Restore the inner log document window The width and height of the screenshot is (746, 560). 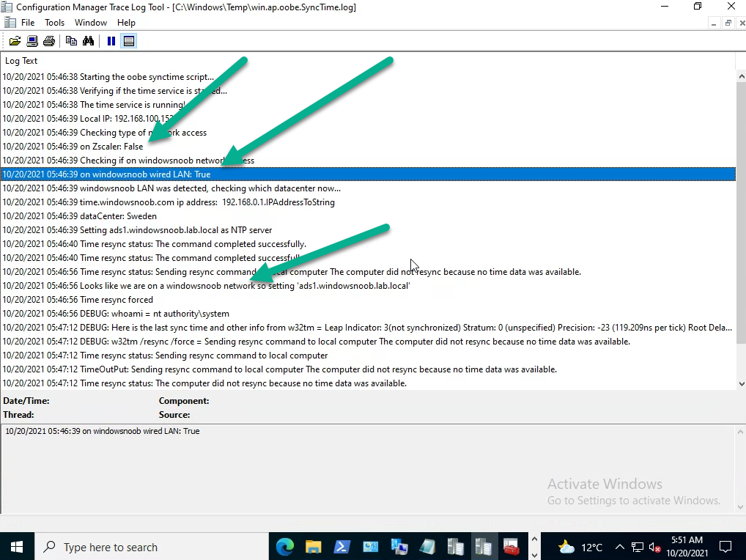coord(728,23)
